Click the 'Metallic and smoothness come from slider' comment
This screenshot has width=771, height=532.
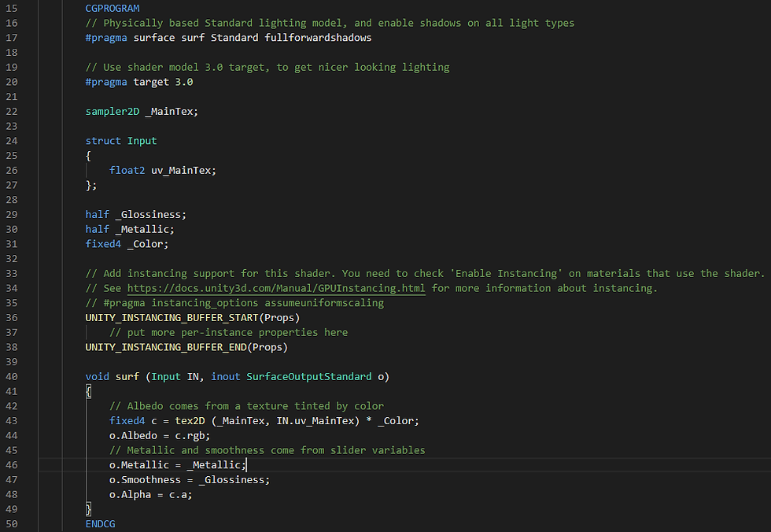pyautogui.click(x=267, y=450)
